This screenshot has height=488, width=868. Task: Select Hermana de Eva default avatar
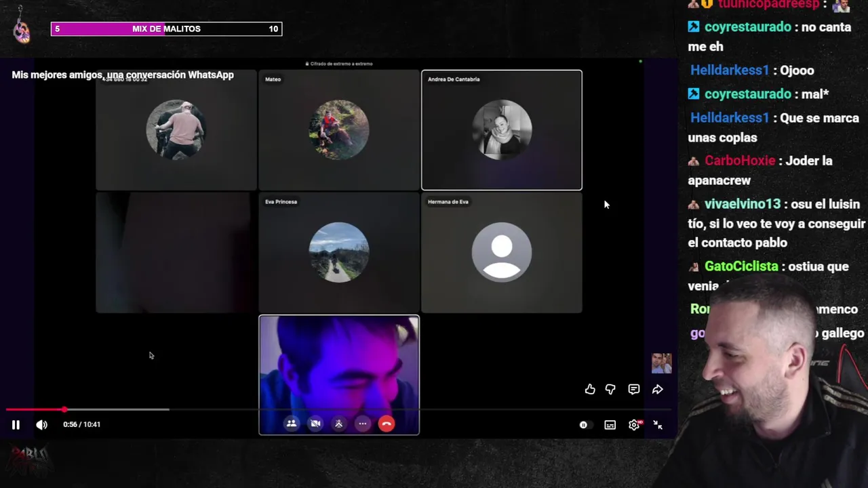(x=502, y=252)
